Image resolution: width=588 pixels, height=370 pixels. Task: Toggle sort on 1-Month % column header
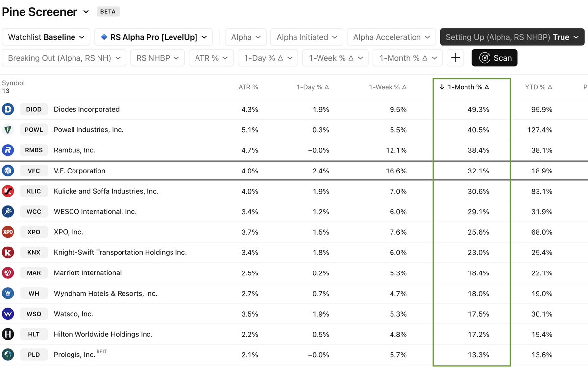pyautogui.click(x=464, y=87)
